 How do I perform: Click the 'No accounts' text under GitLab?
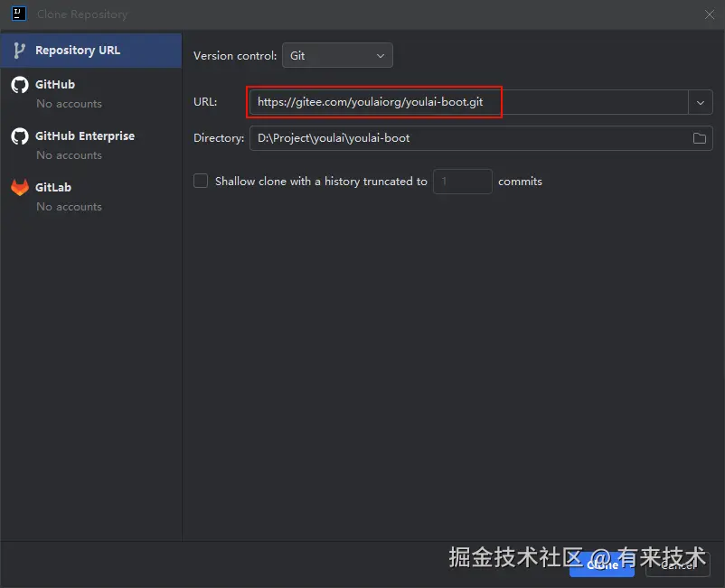[x=70, y=207]
